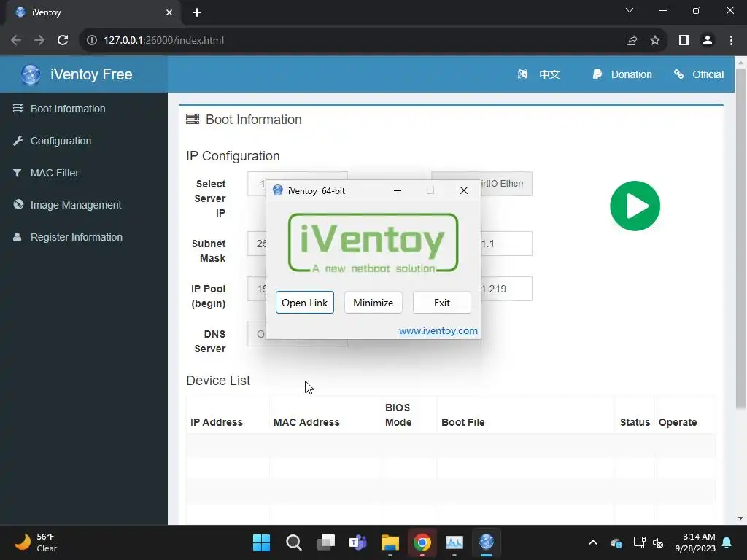Open the Windows Start menu
Viewport: 747px width, 560px height.
tap(261, 542)
